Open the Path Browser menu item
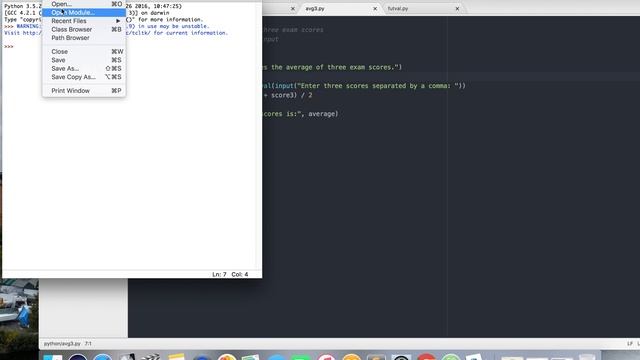The width and height of the screenshot is (640, 360). click(84, 38)
